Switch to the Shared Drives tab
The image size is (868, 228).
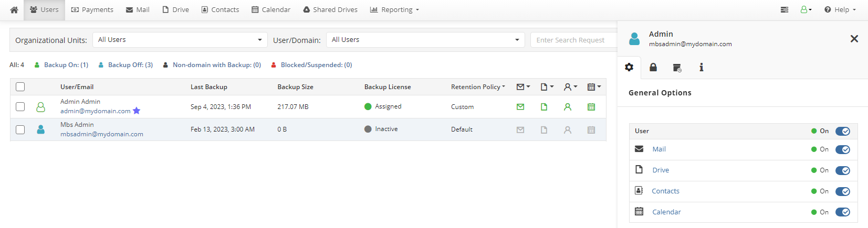point(330,10)
